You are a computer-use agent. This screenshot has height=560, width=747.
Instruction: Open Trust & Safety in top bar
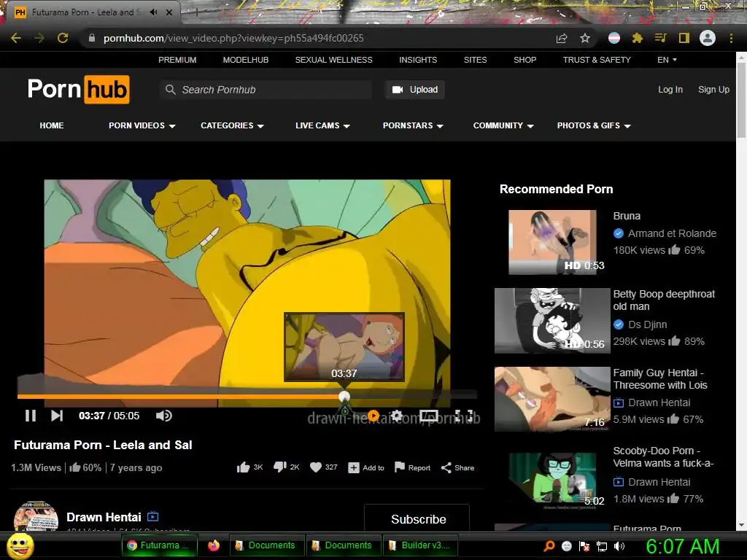(597, 60)
